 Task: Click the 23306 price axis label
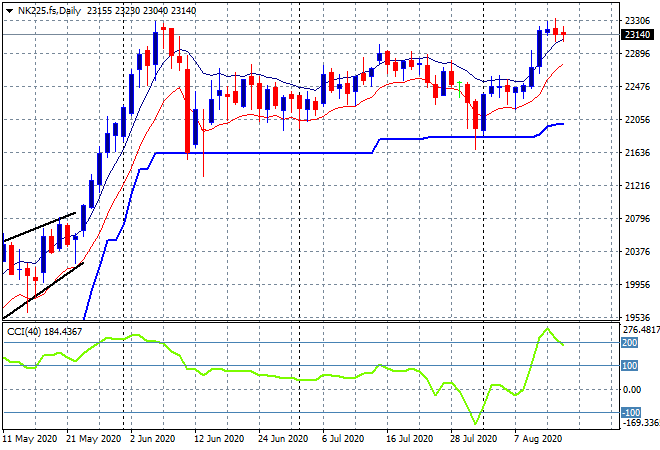[x=638, y=21]
